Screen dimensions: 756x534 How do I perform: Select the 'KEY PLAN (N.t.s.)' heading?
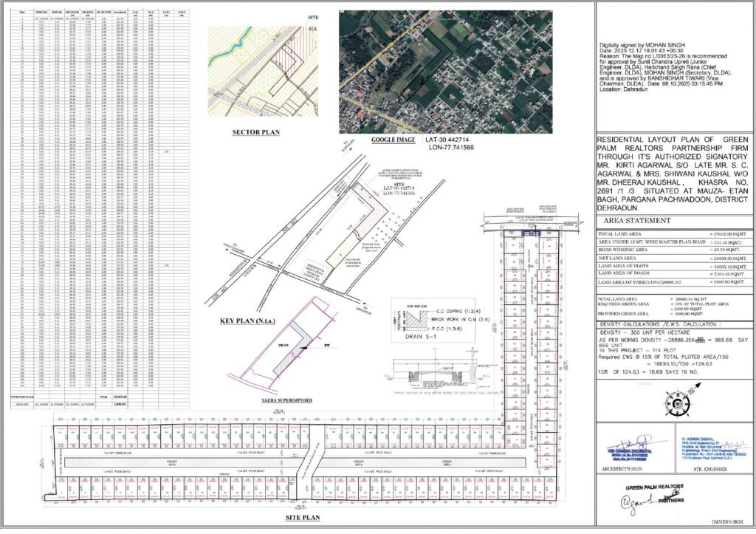click(247, 321)
